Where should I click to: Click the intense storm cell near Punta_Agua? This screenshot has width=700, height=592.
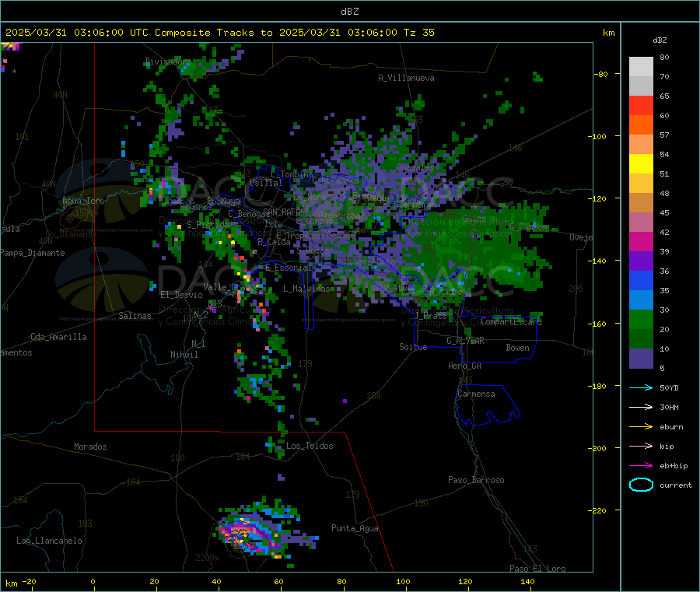(x=250, y=536)
